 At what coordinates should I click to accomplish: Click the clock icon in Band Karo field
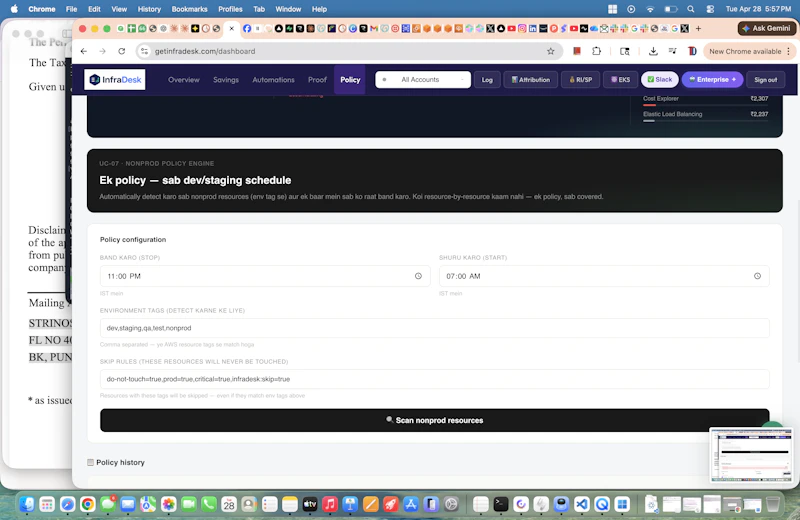coord(418,276)
